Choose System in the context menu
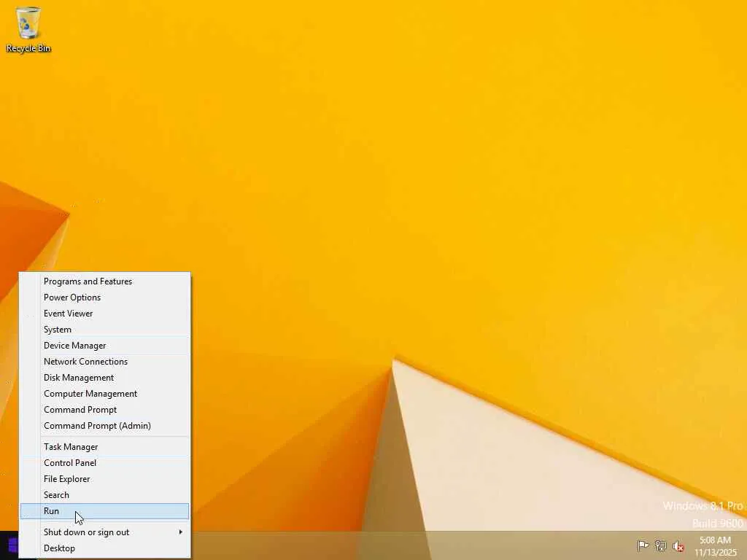The height and width of the screenshot is (560, 747). (x=104, y=330)
